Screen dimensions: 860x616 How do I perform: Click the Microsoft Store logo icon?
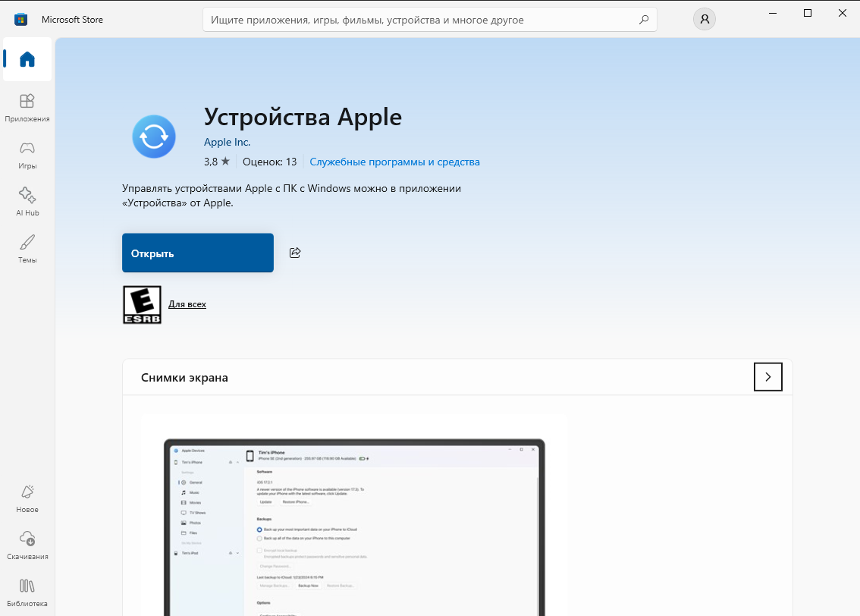pyautogui.click(x=20, y=20)
